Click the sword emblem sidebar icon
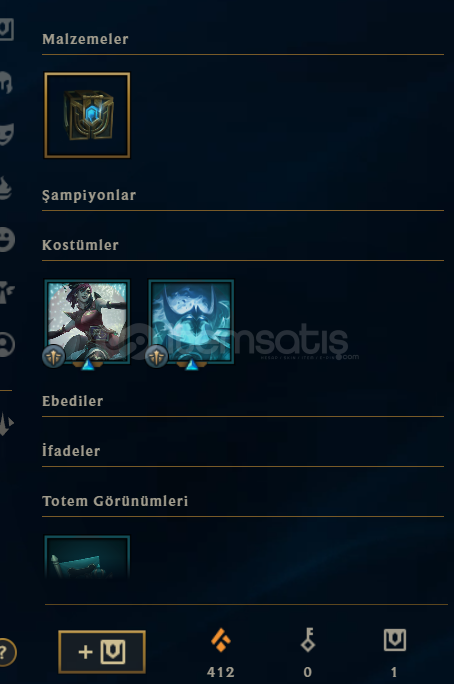The height and width of the screenshot is (684, 454). pos(6,423)
